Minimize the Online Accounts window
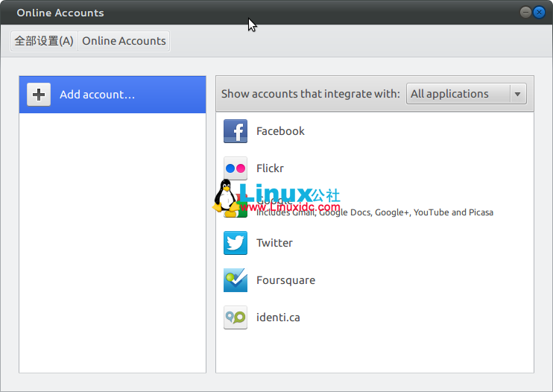Viewport: 553px width, 392px height. [525, 13]
